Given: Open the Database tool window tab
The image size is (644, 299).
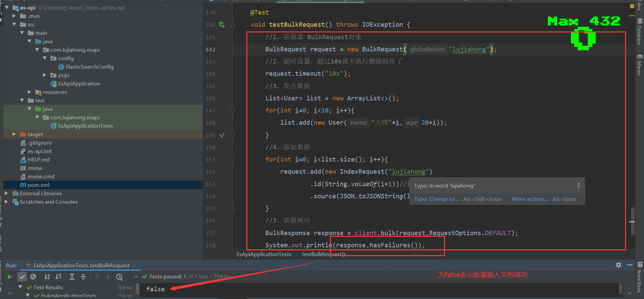Looking at the screenshot, I should pos(639,32).
